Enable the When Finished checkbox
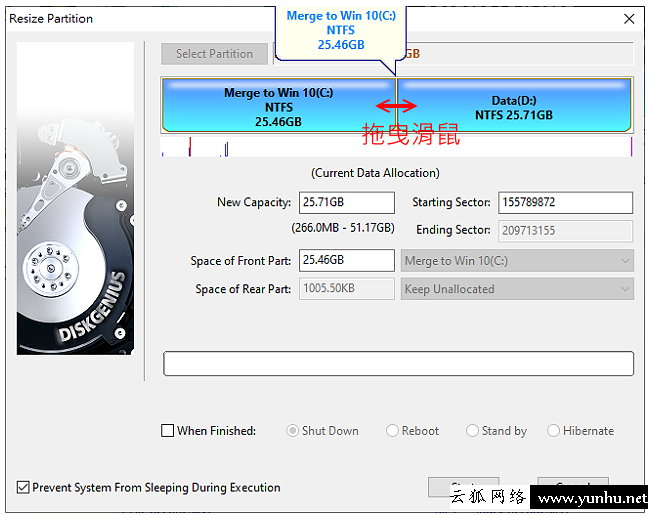651x520 pixels. (167, 431)
